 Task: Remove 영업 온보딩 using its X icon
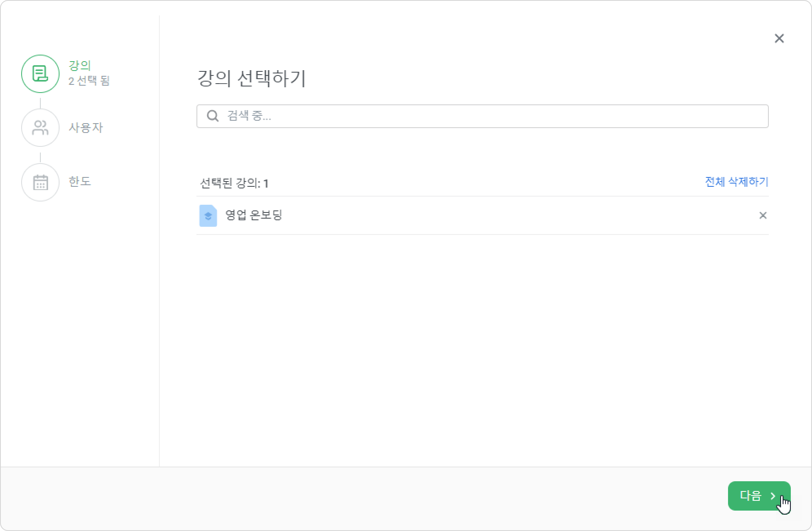763,215
